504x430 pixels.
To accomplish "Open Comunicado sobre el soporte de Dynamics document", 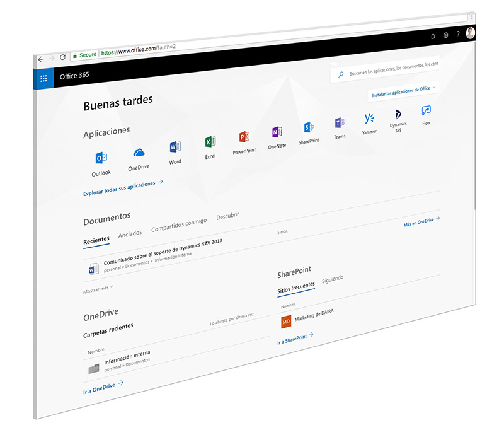I will [163, 252].
